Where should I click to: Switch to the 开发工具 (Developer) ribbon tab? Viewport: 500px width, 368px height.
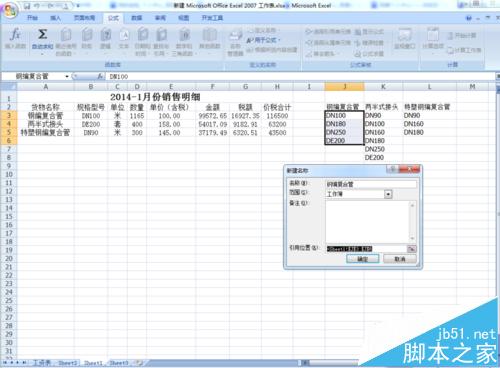pos(212,18)
